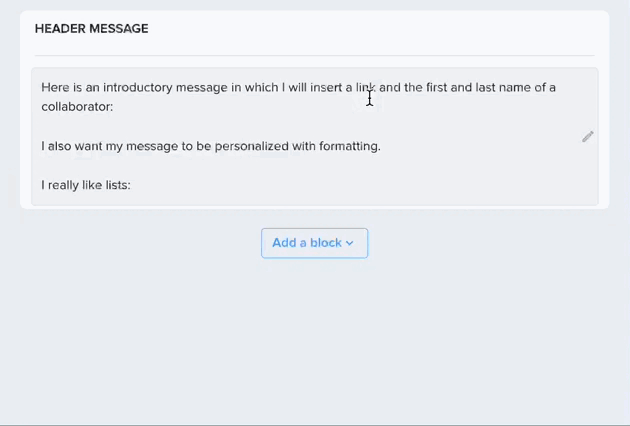The image size is (630, 426).
Task: Click the divider line under HEADER MESSAGE
Action: pyautogui.click(x=315, y=55)
